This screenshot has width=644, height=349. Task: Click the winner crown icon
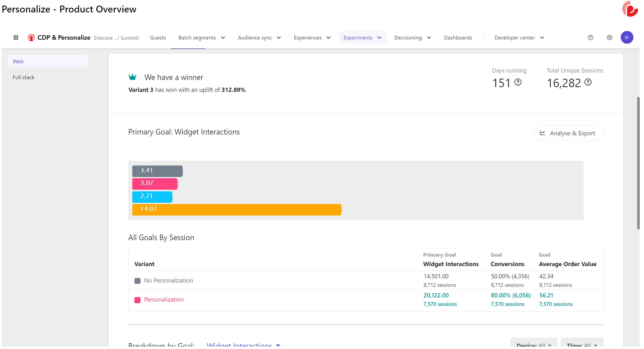coord(132,77)
